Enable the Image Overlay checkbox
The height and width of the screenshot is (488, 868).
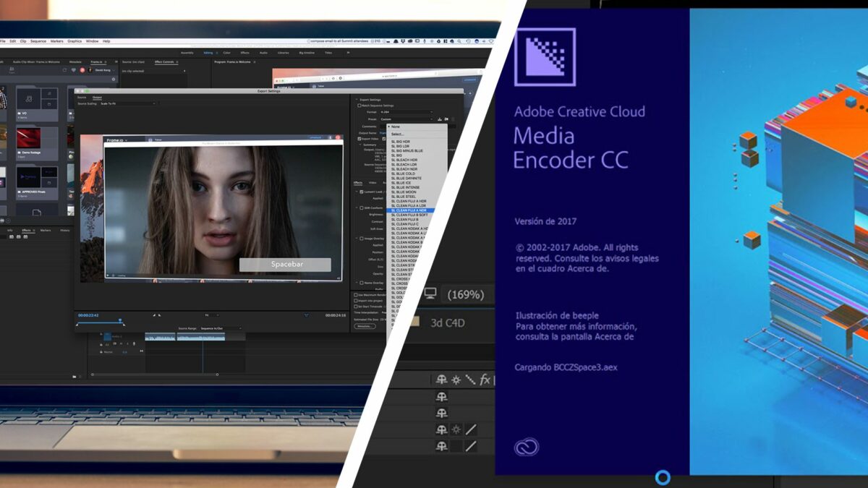point(362,239)
